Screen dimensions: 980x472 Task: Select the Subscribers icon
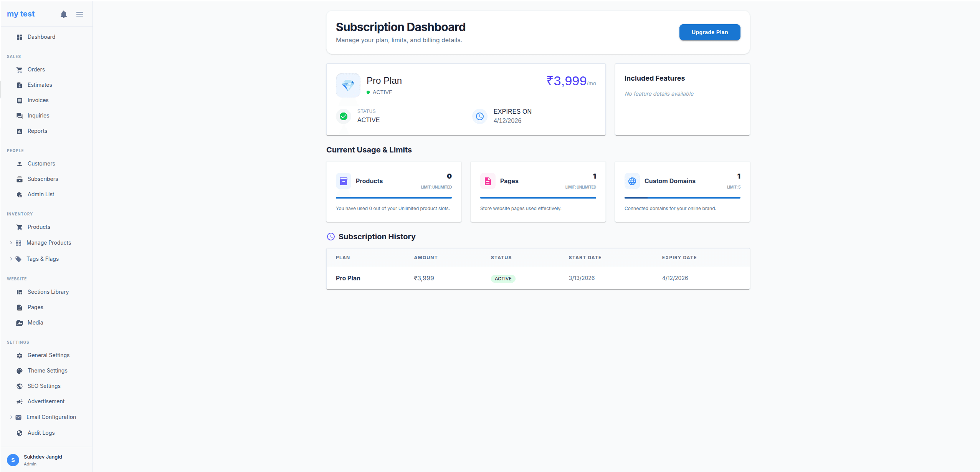point(20,179)
